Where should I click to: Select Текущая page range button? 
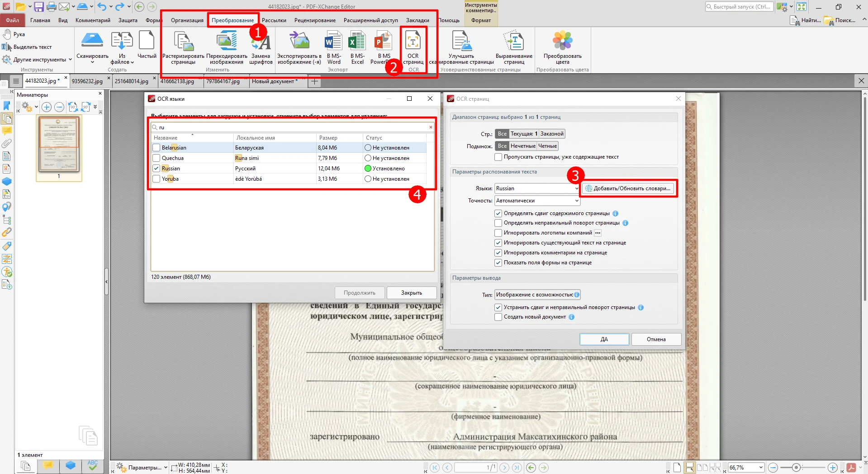click(524, 134)
